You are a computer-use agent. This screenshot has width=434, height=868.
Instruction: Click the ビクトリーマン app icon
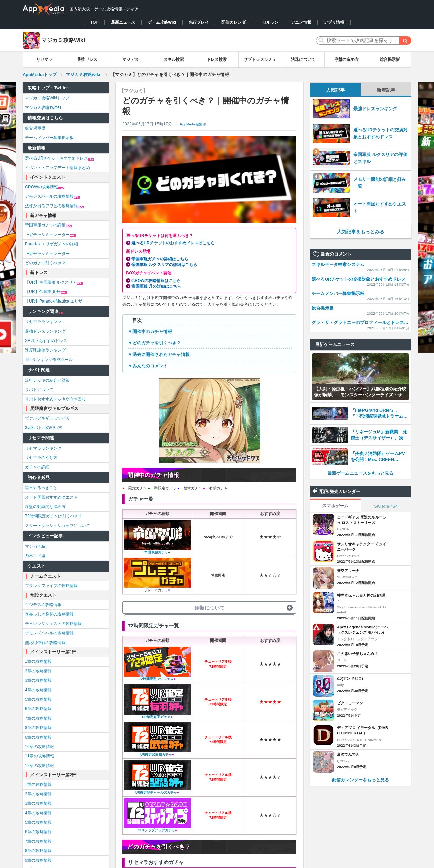323,710
